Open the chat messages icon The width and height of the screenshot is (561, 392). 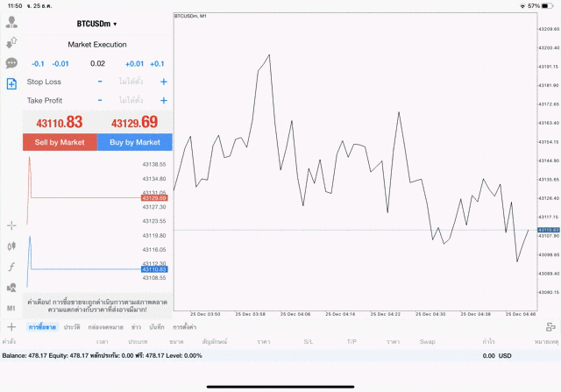(11, 63)
